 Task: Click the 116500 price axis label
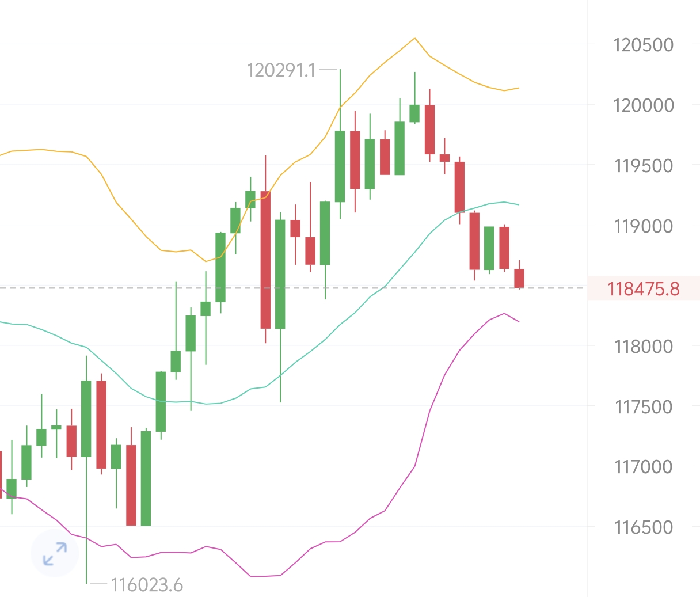tap(643, 527)
